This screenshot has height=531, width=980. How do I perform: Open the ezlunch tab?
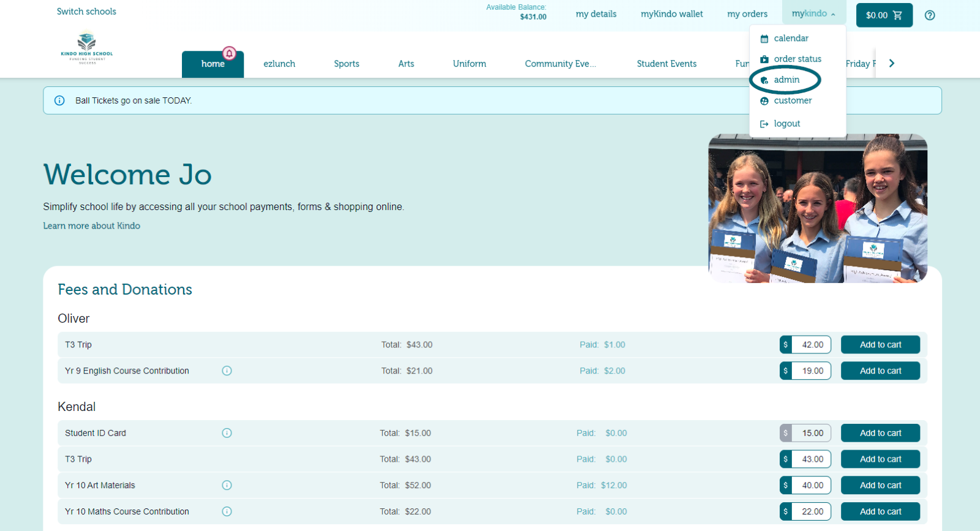279,64
